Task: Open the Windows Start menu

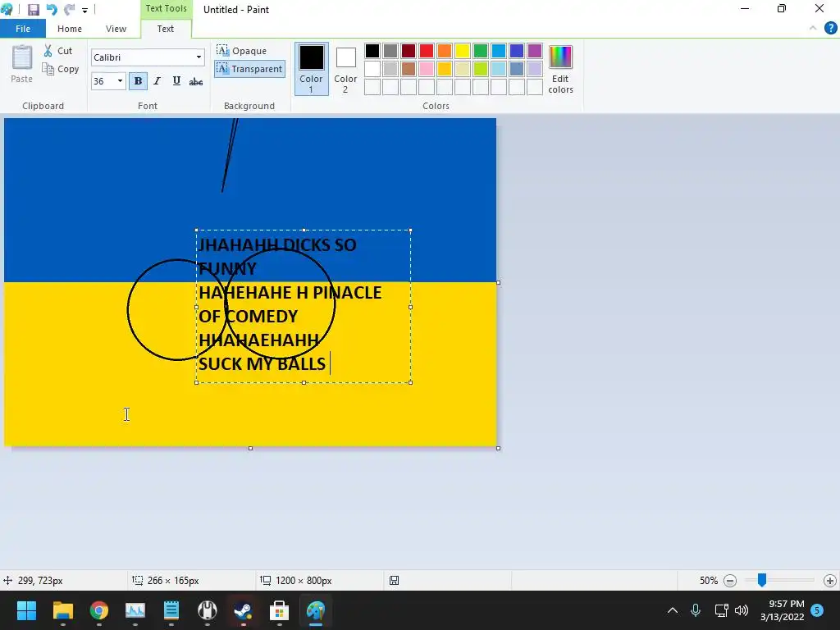Action: (26, 610)
